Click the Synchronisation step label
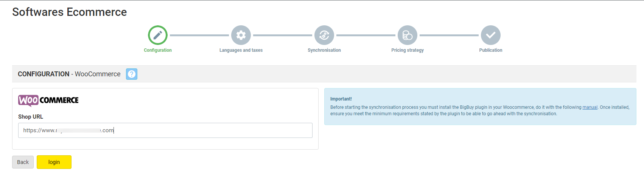Viewport: 644px width, 184px height. tap(324, 50)
